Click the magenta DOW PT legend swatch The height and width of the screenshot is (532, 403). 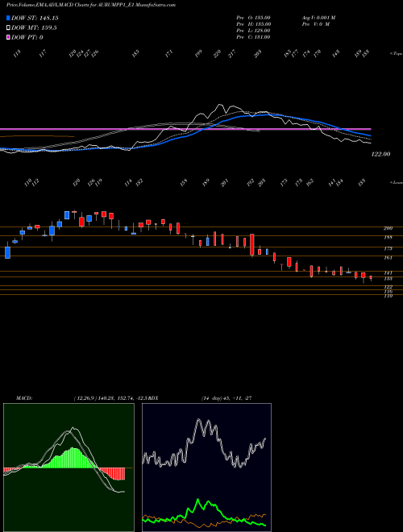click(x=8, y=37)
